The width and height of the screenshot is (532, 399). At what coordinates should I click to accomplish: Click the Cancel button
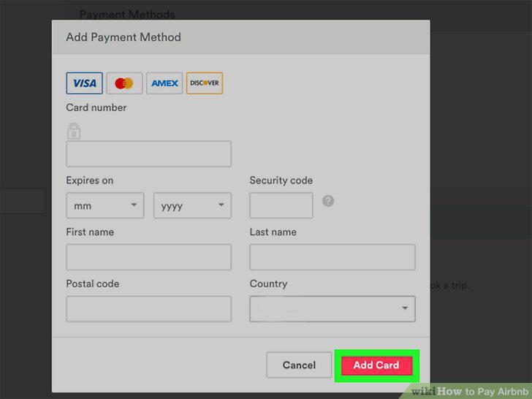coord(299,365)
